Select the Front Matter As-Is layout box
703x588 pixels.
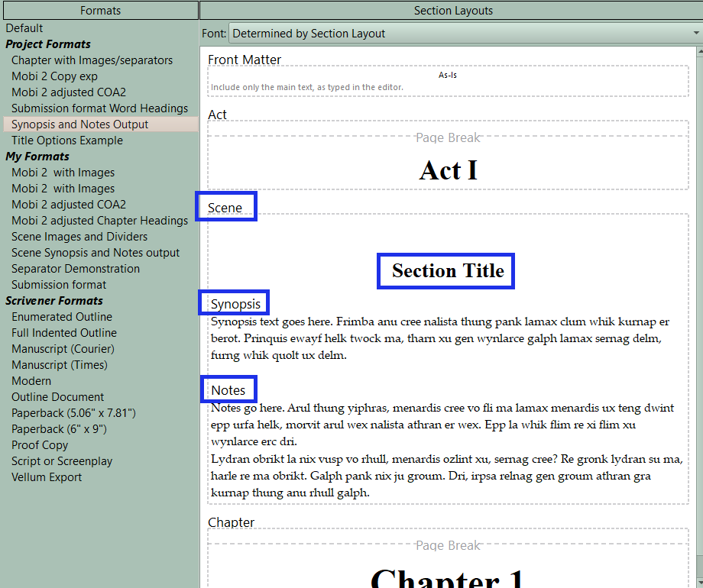click(448, 81)
